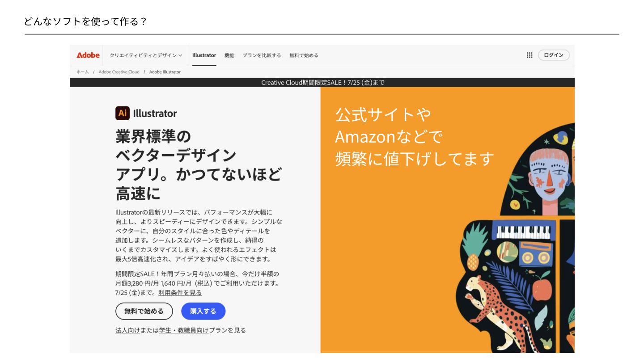Image resolution: width=644 pixels, height=362 pixels.
Task: Click the Creative Cloud期間限定SALE banner
Action: (x=322, y=83)
